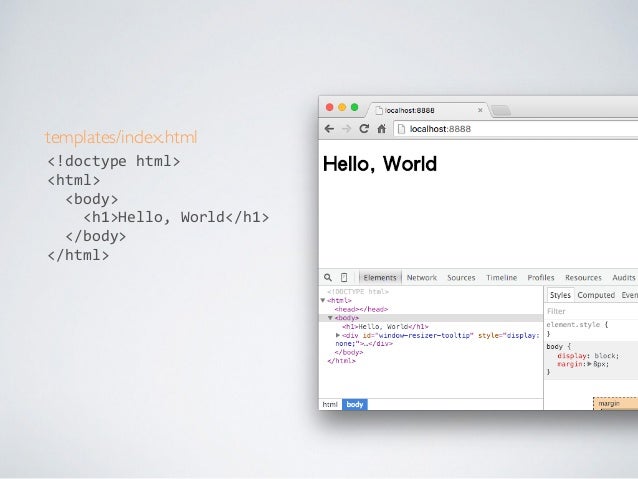Screen dimensions: 638x479
Task: Select the Computed sidebar tab
Action: (596, 295)
